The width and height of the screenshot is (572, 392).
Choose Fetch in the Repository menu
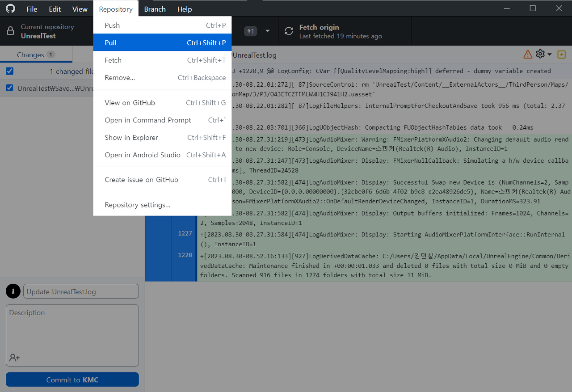coord(162,60)
